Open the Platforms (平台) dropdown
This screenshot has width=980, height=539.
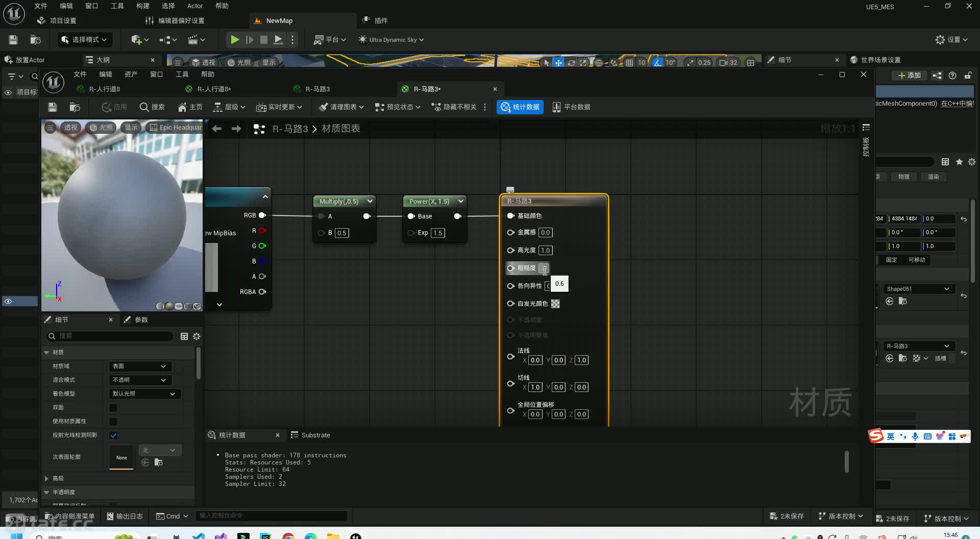coord(330,40)
